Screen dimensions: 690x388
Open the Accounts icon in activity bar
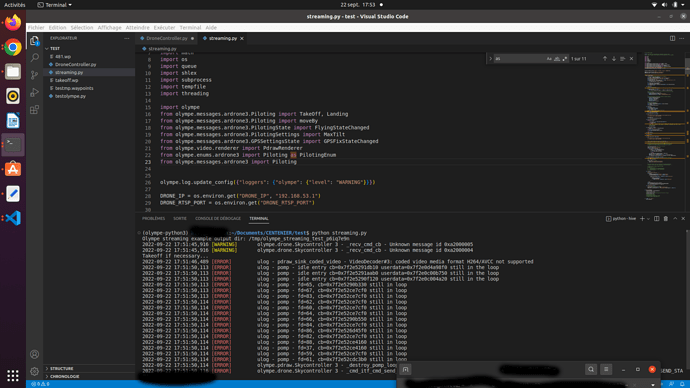(x=35, y=354)
